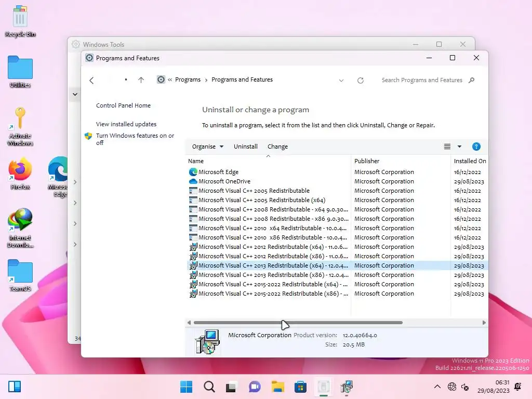Viewport: 532px width, 399px height.
Task: Collapse the Windows Tools sidebar chevron
Action: (x=75, y=95)
